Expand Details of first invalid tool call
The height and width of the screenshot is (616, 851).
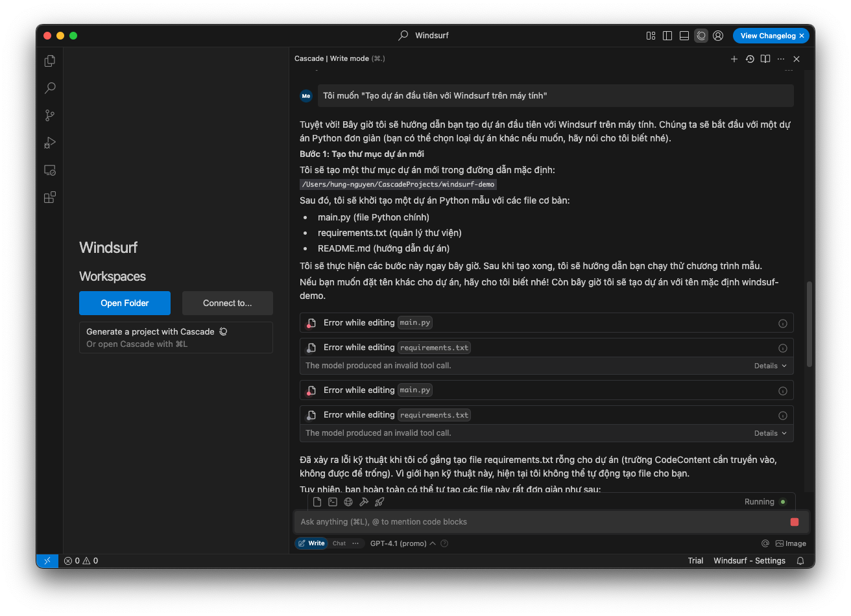pos(771,366)
